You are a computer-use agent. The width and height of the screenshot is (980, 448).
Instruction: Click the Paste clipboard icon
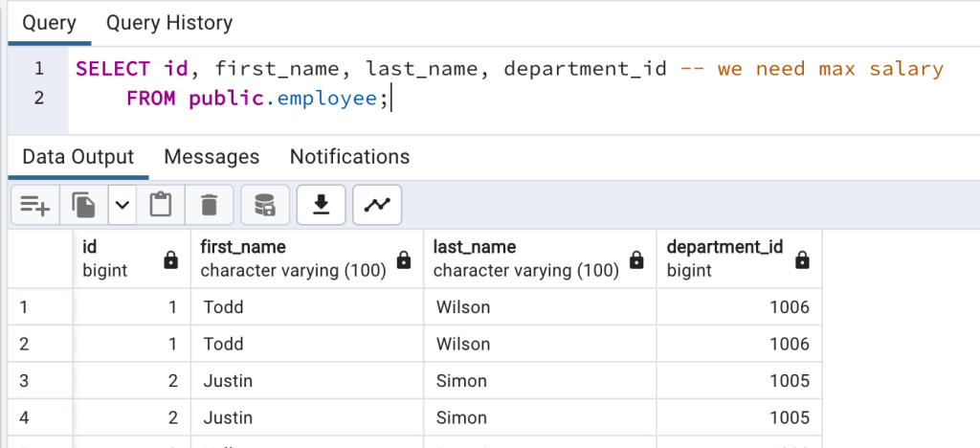click(161, 204)
